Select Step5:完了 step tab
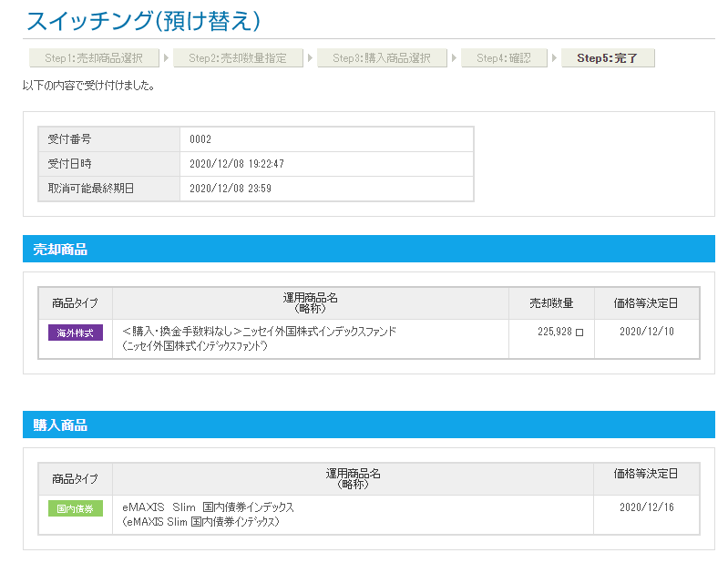This screenshot has height=563, width=728. tap(609, 58)
